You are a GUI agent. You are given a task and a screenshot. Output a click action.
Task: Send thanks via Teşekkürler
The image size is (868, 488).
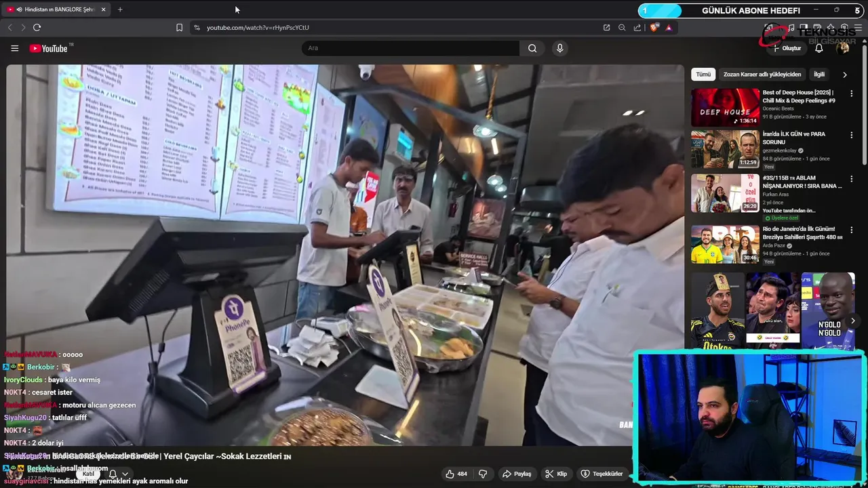pyautogui.click(x=601, y=474)
